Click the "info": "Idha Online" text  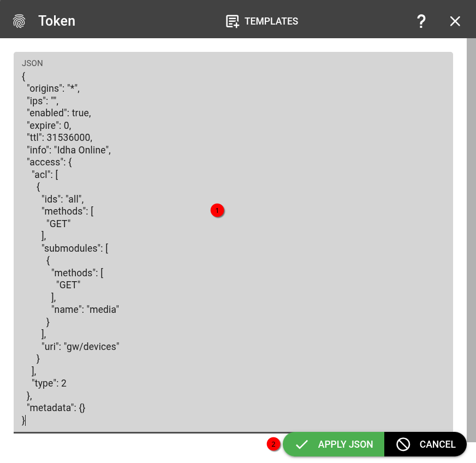[x=69, y=150]
